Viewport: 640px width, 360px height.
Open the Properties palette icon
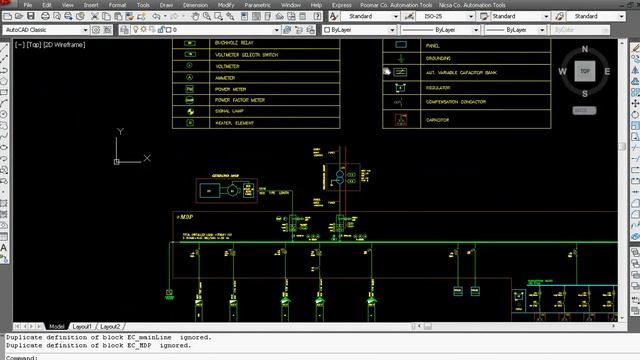click(x=244, y=16)
